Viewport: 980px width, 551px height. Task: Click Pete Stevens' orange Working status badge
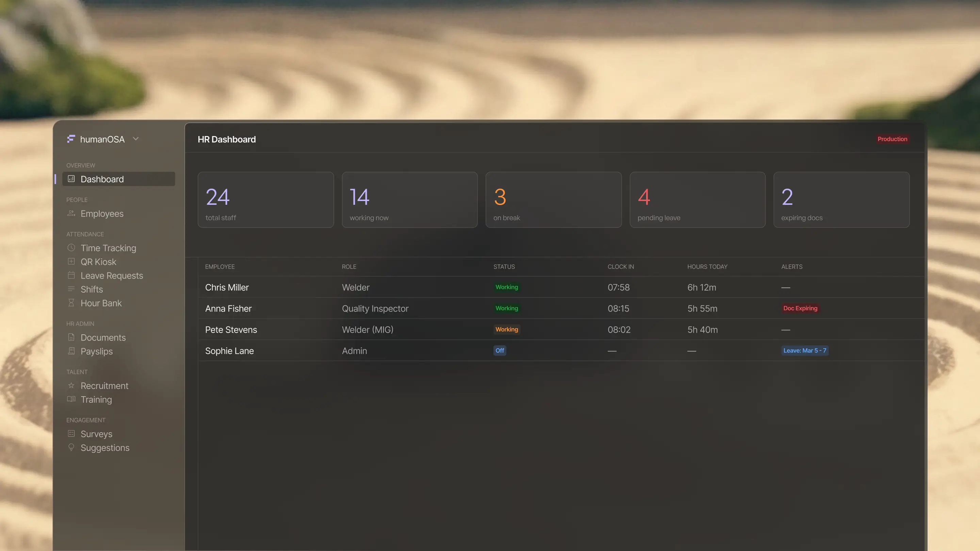506,329
